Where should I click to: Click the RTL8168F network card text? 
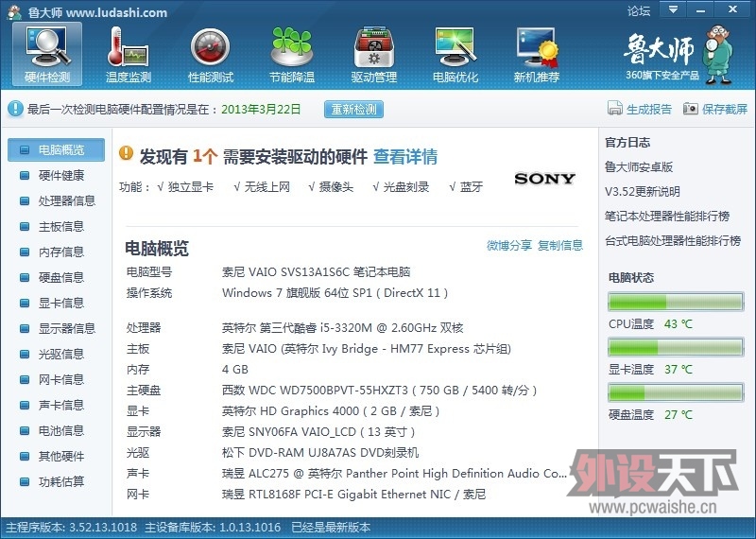click(x=353, y=495)
